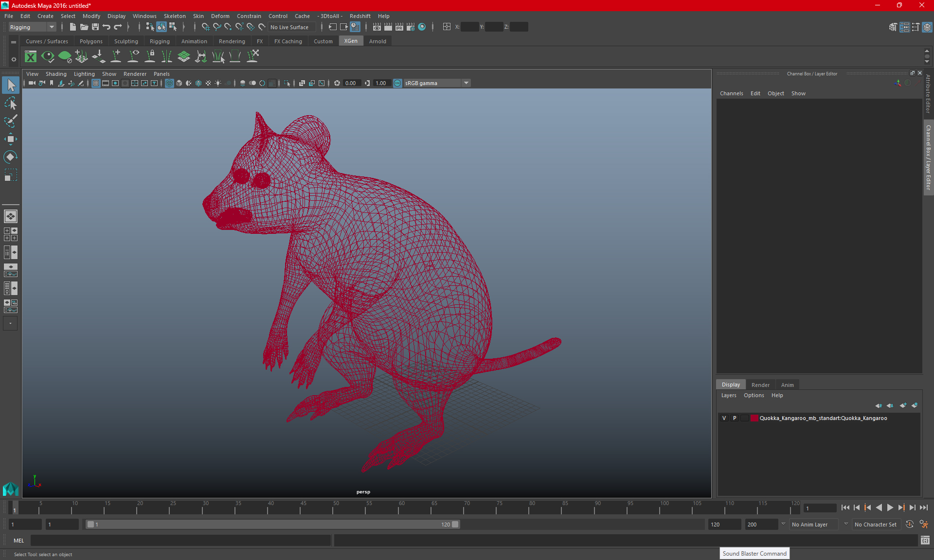Click render current frame clapperboard icon

(388, 27)
